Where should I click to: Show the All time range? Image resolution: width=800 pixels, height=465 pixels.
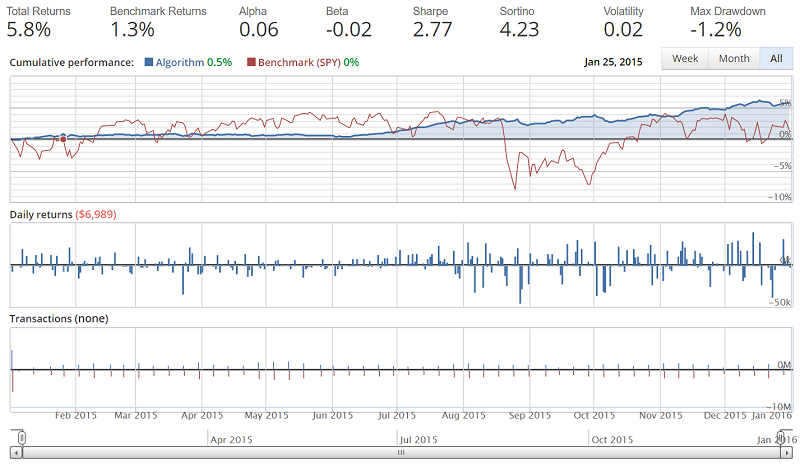coord(775,59)
